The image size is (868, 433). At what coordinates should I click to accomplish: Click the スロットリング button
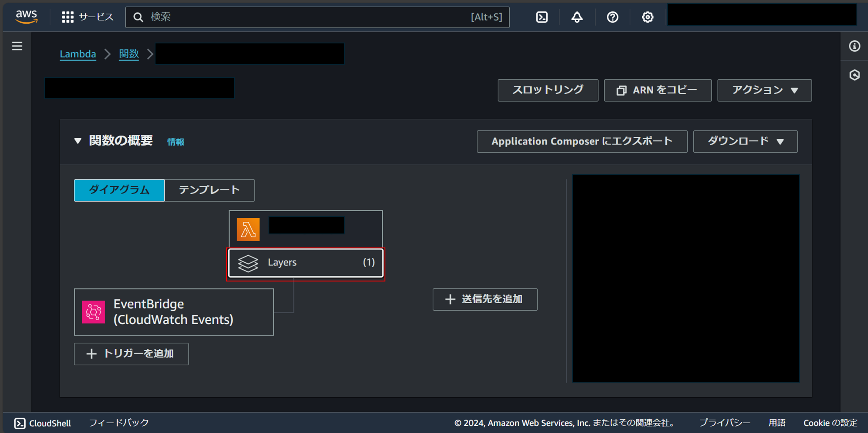548,90
